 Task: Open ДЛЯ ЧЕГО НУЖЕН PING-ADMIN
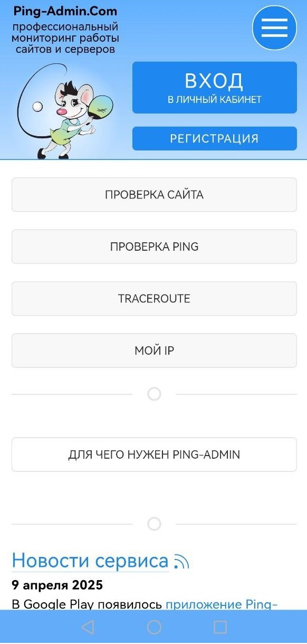click(153, 454)
